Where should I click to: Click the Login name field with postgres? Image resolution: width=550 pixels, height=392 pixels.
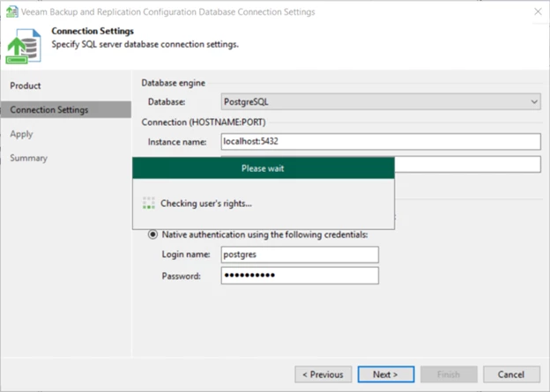pos(300,255)
